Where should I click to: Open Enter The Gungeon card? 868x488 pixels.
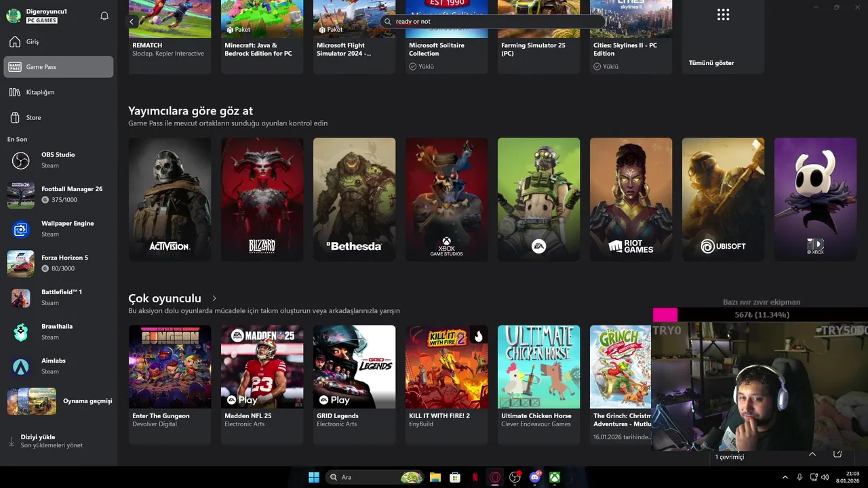(x=170, y=384)
